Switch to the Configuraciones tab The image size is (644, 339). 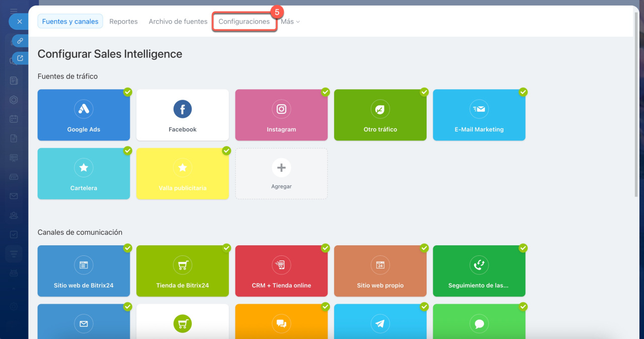244,22
